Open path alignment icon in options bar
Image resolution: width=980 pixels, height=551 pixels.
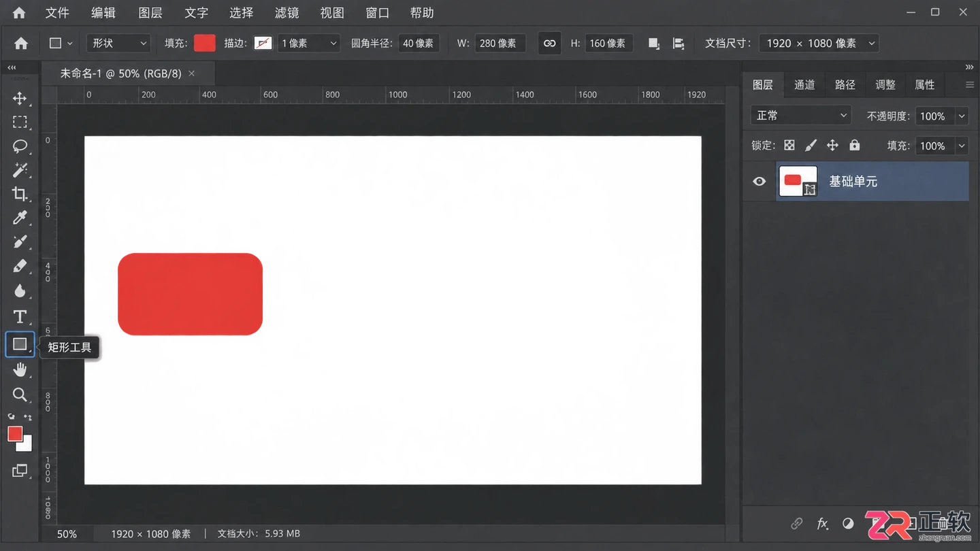pos(679,44)
